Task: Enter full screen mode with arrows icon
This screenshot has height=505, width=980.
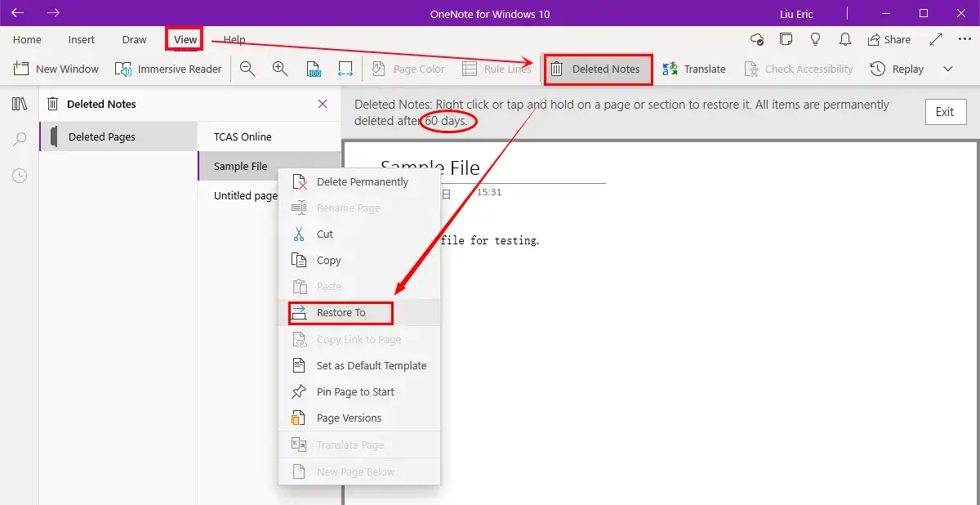Action: [936, 39]
